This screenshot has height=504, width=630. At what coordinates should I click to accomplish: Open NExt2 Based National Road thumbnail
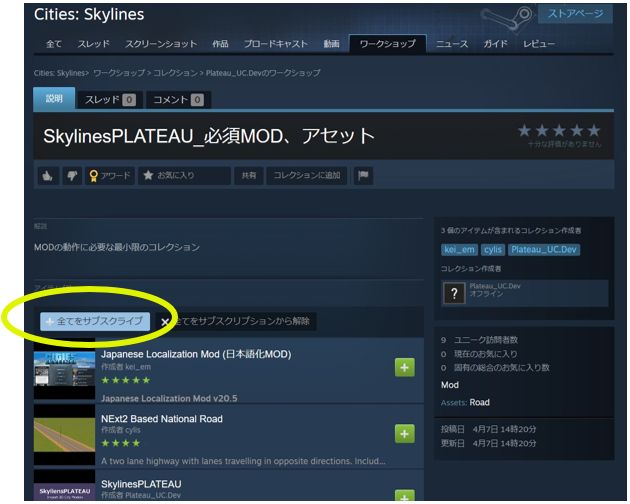coord(64,435)
